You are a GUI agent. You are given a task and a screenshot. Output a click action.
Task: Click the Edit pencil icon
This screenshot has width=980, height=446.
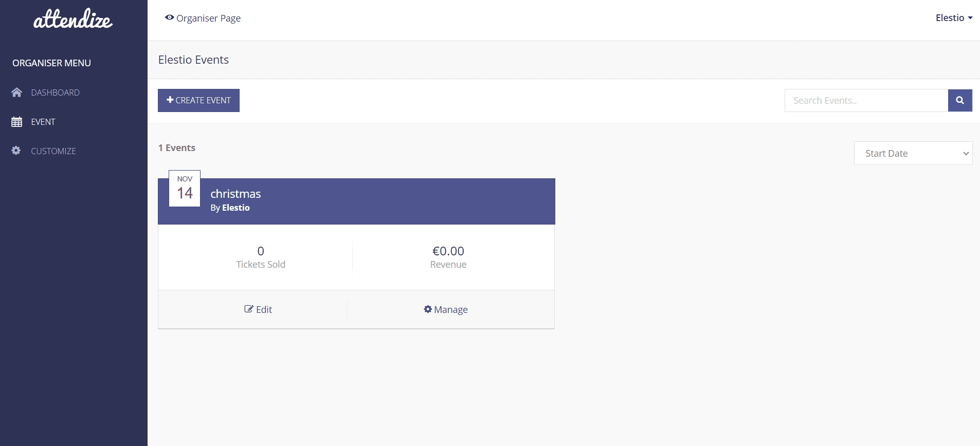(x=249, y=309)
